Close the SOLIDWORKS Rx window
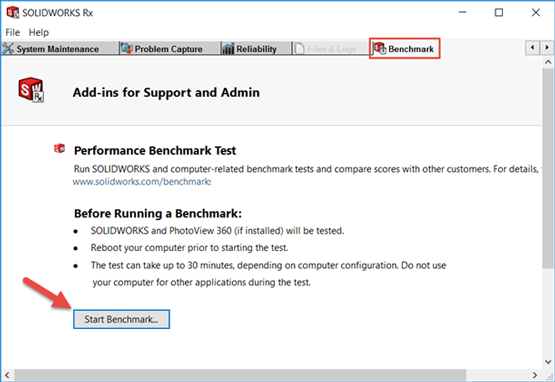 [536, 12]
